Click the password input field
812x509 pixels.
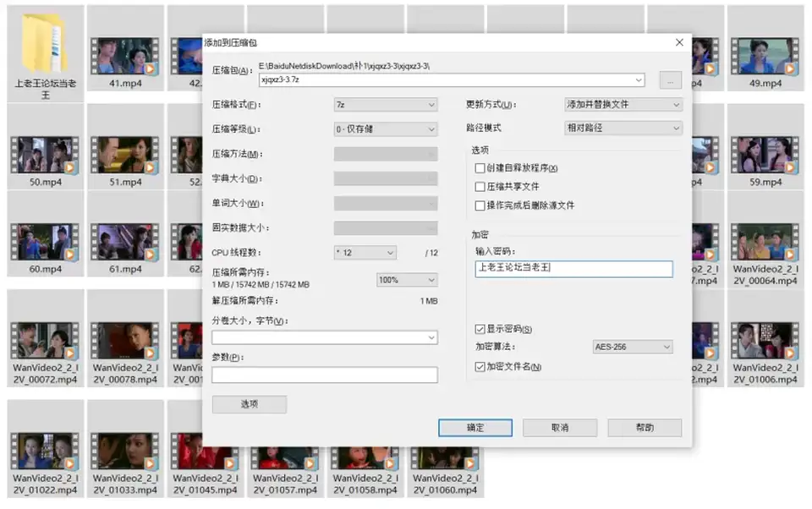click(573, 269)
